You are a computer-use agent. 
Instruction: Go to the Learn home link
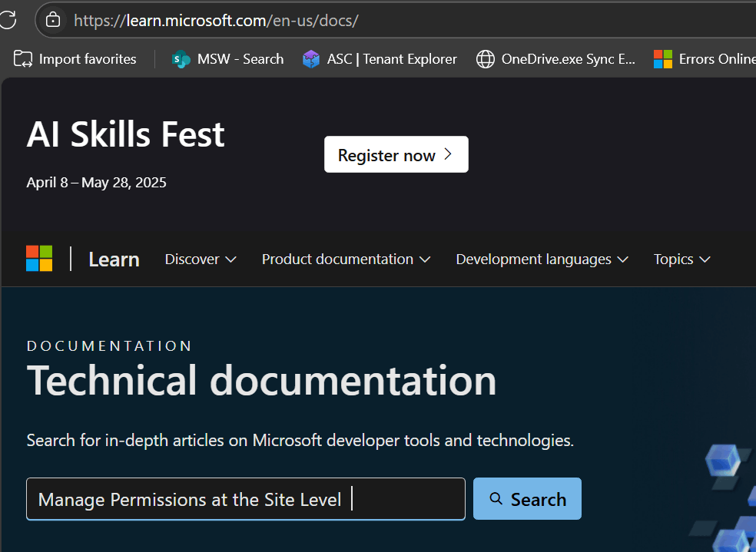point(114,259)
